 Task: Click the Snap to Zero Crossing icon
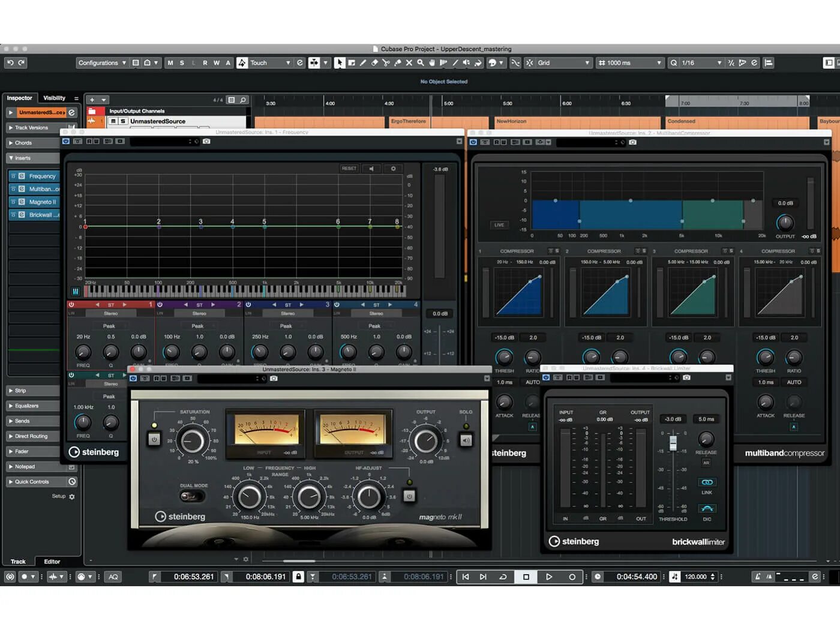pyautogui.click(x=515, y=62)
